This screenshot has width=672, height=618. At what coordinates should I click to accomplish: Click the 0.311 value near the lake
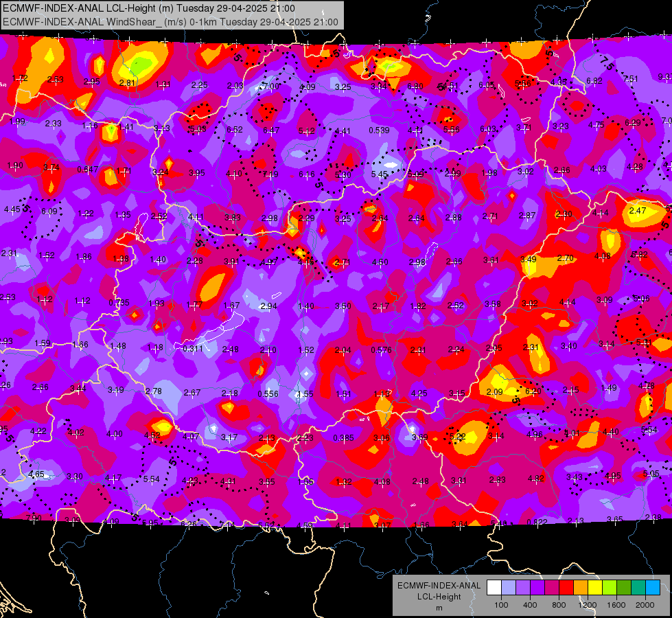[193, 349]
